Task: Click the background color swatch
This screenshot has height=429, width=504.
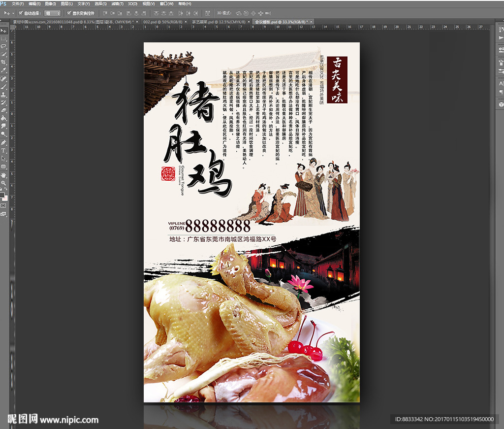Action: tap(5, 198)
